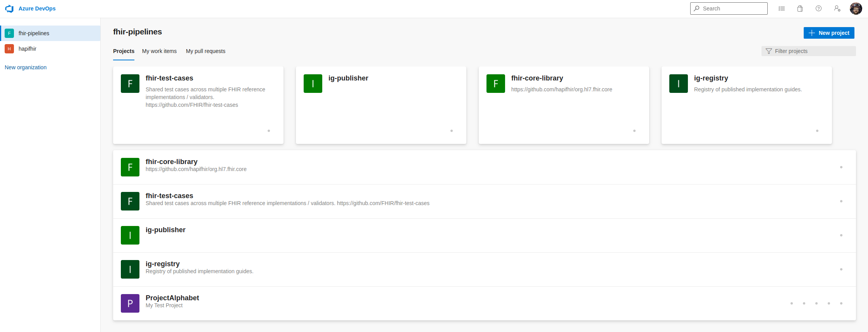Open Azure DevOps home link text
868x332 pixels.
(37, 9)
